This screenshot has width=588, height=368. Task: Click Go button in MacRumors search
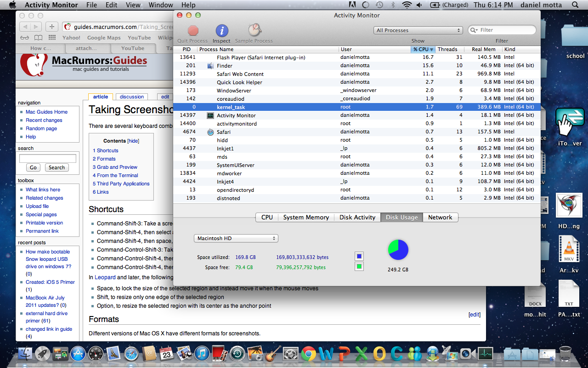33,167
